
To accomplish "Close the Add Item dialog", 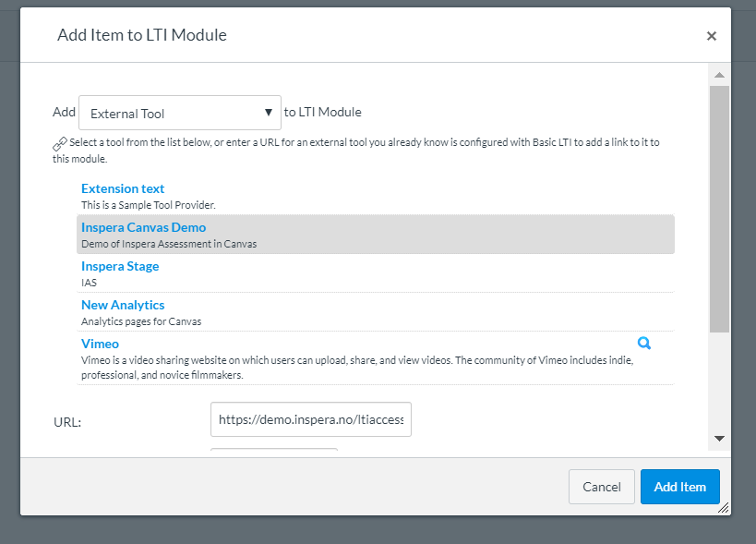I will point(711,36).
